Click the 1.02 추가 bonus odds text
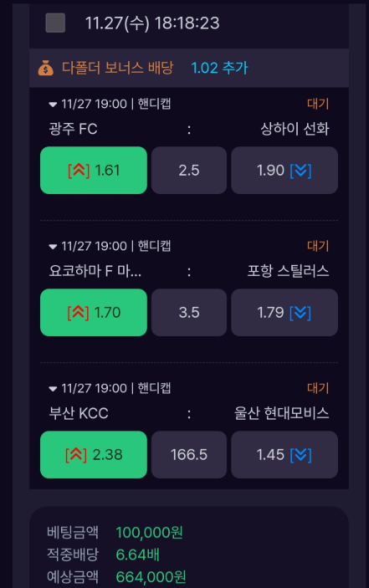This screenshot has height=588, width=369. tap(219, 68)
